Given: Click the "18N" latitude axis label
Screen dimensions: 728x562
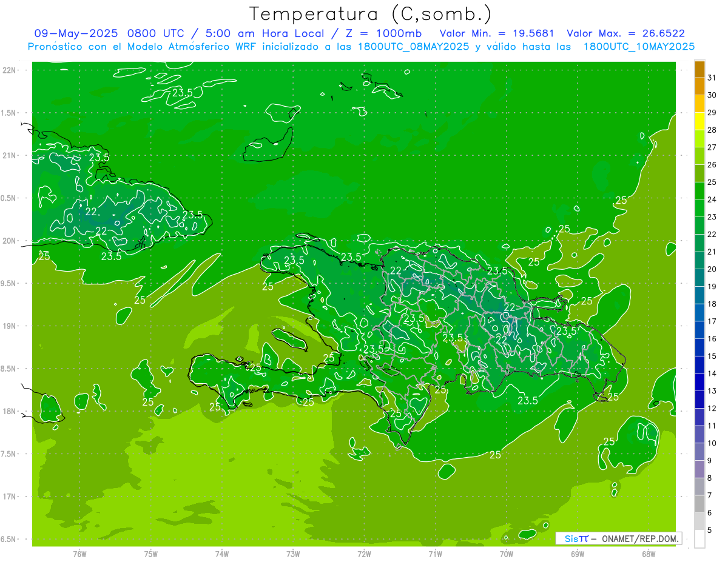Looking at the screenshot, I should point(9,411).
